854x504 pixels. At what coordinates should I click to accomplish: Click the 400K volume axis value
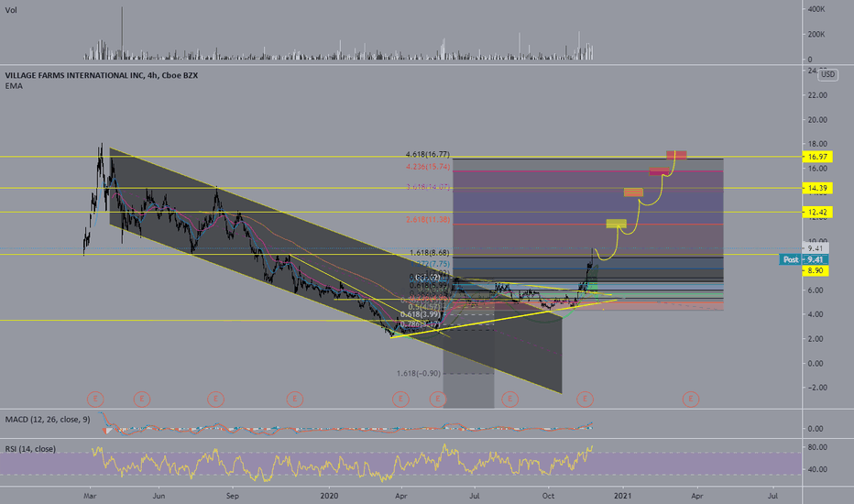[816, 9]
